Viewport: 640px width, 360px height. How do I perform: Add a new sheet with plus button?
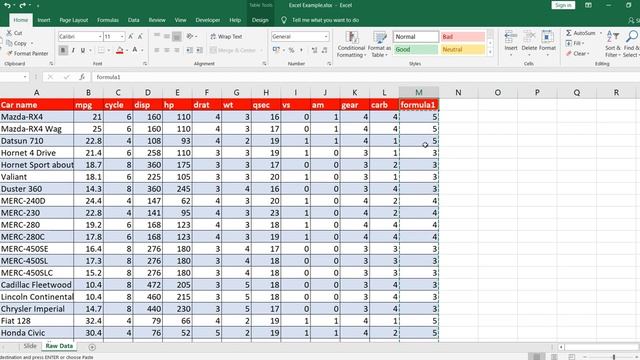click(92, 347)
